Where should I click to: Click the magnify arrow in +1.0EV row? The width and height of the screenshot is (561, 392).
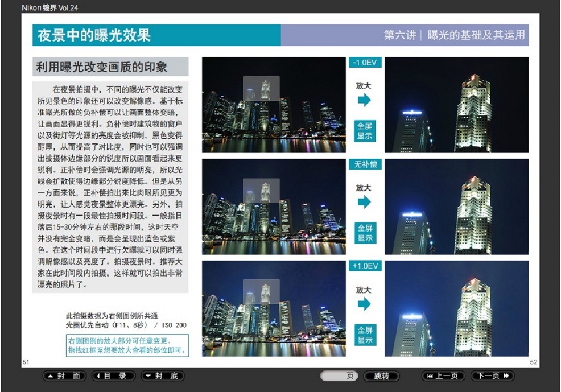click(364, 304)
